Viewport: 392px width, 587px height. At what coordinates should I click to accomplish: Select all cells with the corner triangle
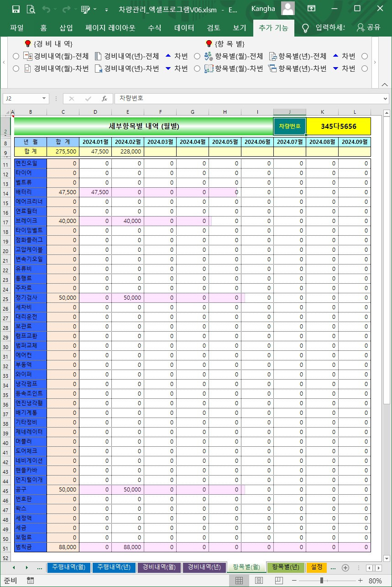tap(6, 112)
